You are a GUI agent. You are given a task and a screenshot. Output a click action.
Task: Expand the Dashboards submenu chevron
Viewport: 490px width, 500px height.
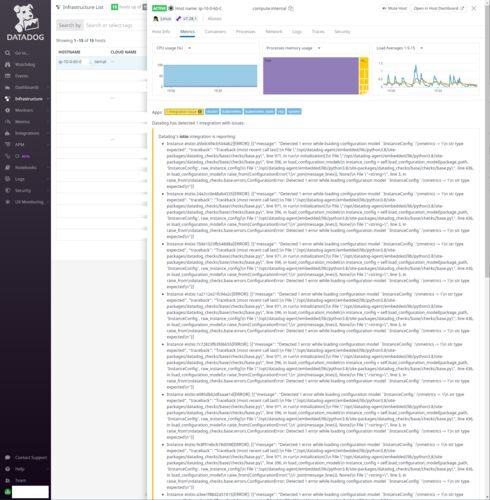tap(48, 87)
